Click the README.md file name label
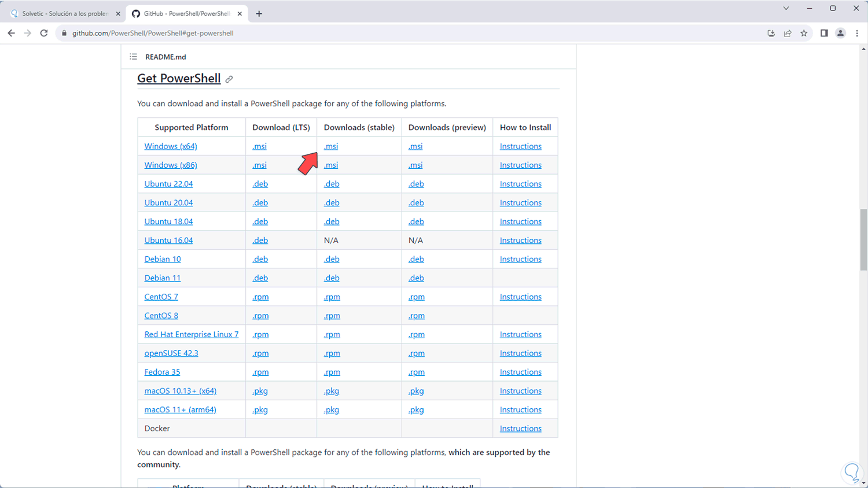 click(165, 57)
